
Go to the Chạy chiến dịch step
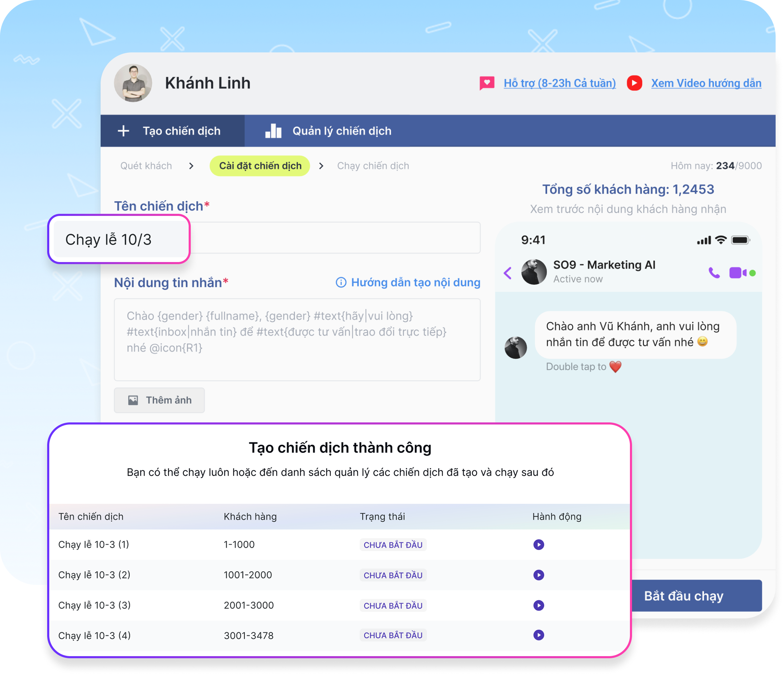(373, 166)
